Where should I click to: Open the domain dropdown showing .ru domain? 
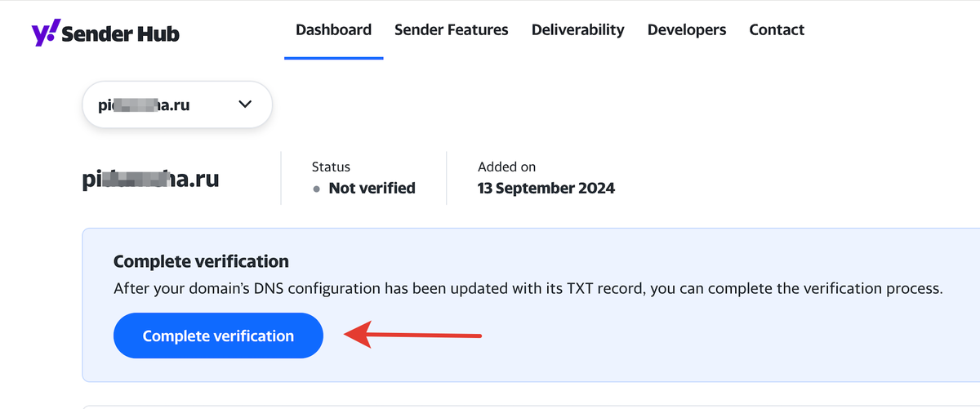[x=177, y=104]
